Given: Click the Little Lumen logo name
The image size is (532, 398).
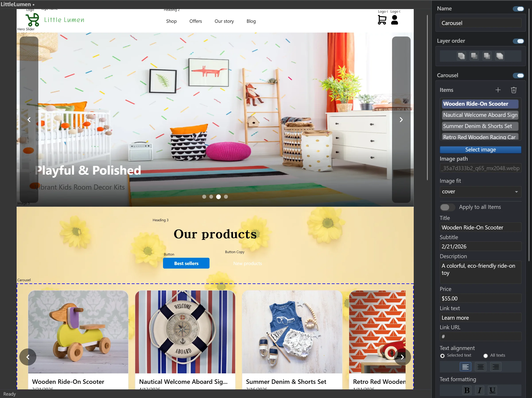Looking at the screenshot, I should [x=64, y=20].
